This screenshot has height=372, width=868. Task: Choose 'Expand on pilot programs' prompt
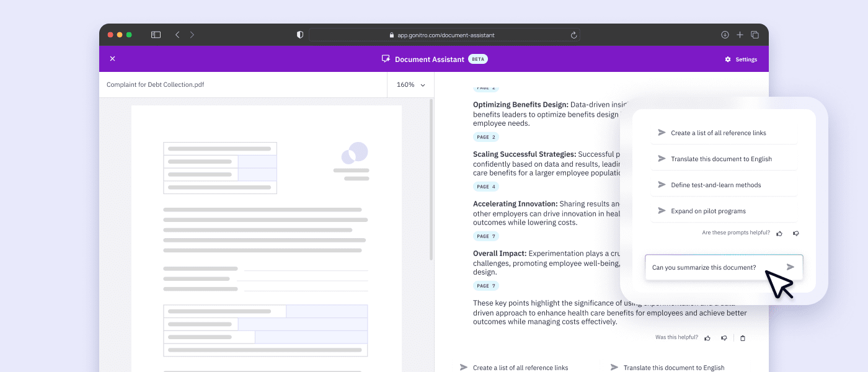[708, 211]
